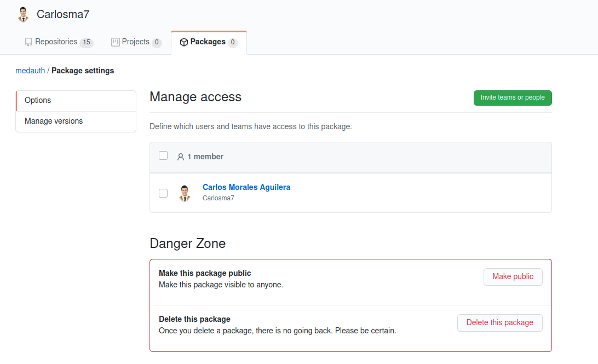Open the Projects tab

click(x=136, y=42)
